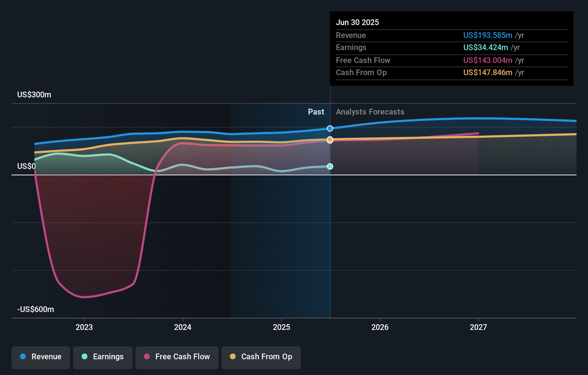588x375 pixels.
Task: Toggle the Revenue series in the legend
Action: [x=41, y=357]
